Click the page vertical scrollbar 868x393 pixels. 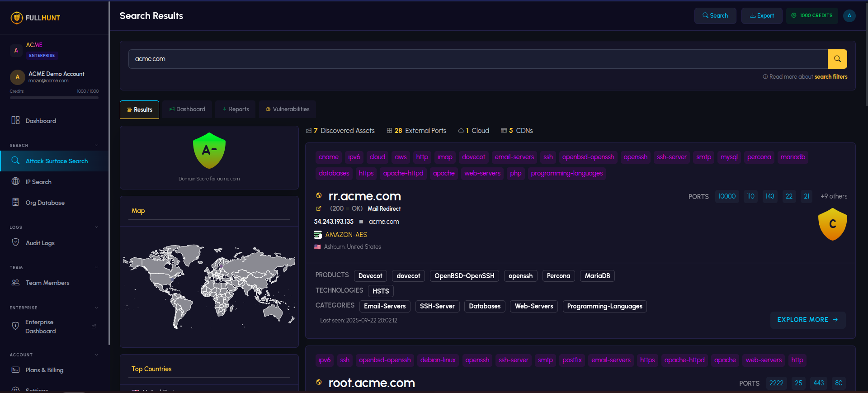click(x=866, y=54)
